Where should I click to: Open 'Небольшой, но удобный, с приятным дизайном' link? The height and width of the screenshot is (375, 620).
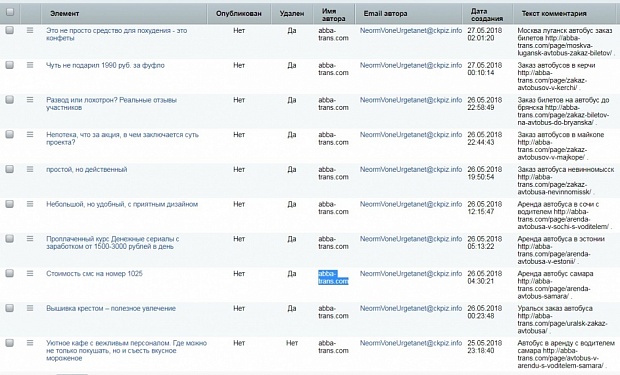point(122,204)
